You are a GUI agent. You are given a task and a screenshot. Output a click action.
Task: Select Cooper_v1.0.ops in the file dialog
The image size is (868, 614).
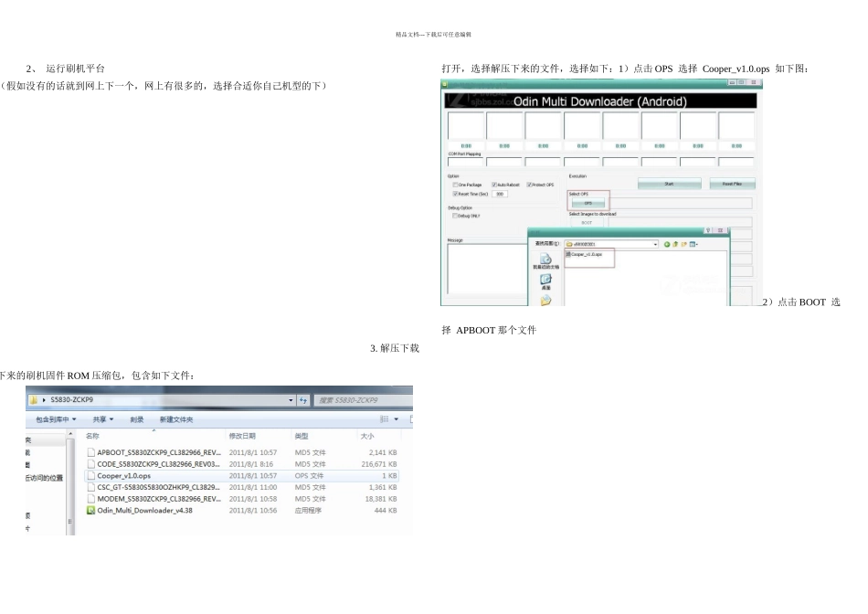(584, 254)
